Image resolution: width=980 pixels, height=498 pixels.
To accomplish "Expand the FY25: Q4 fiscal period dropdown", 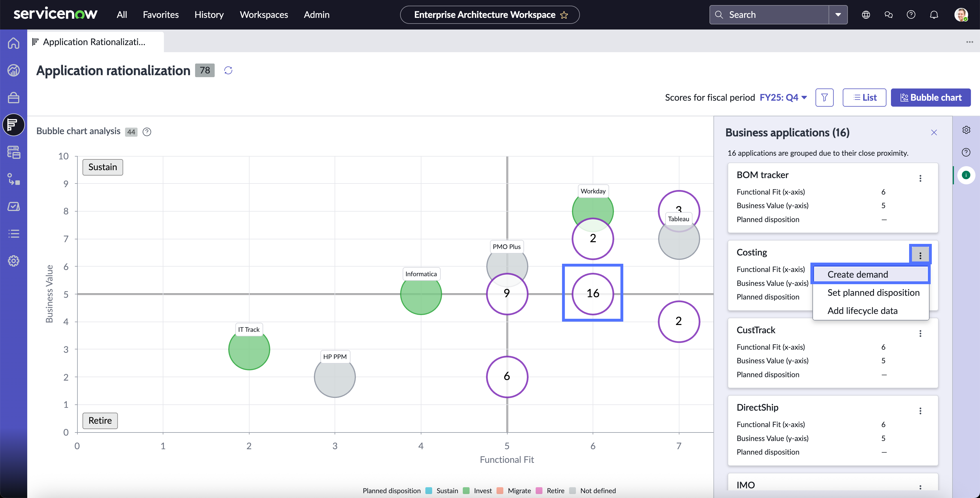I will [x=783, y=97].
